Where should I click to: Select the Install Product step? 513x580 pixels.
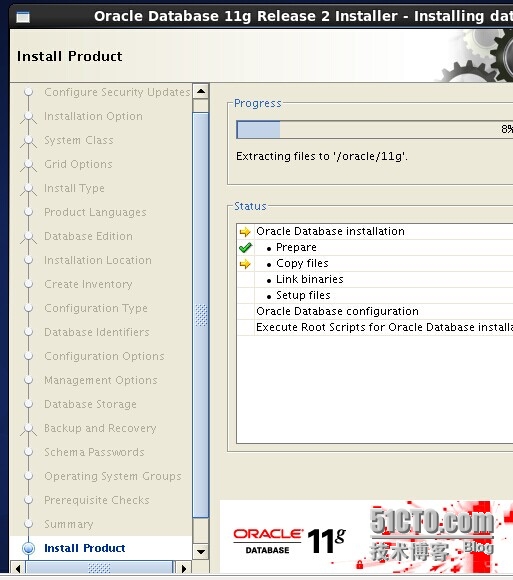point(84,548)
